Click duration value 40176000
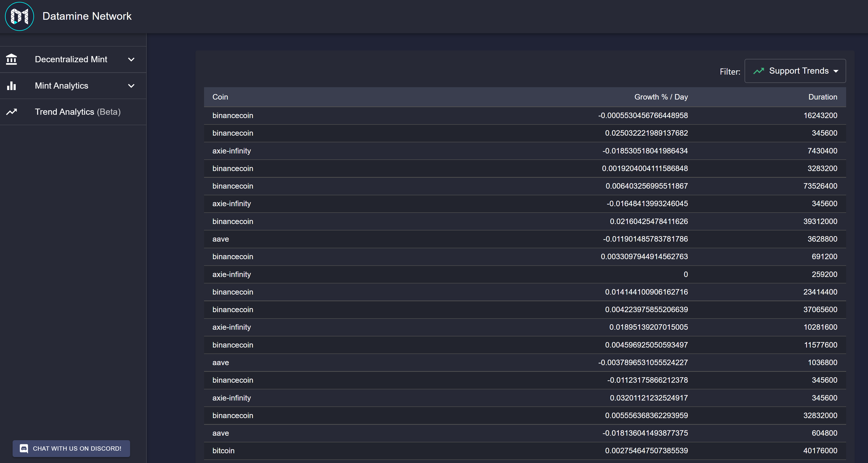This screenshot has height=463, width=868. coord(820,451)
